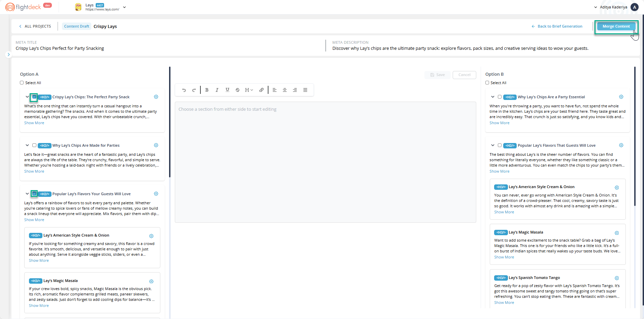The width and height of the screenshot is (644, 319).
Task: Uncheck Crispy Lay's Chips: The Perfect Party Snack
Action: [34, 97]
